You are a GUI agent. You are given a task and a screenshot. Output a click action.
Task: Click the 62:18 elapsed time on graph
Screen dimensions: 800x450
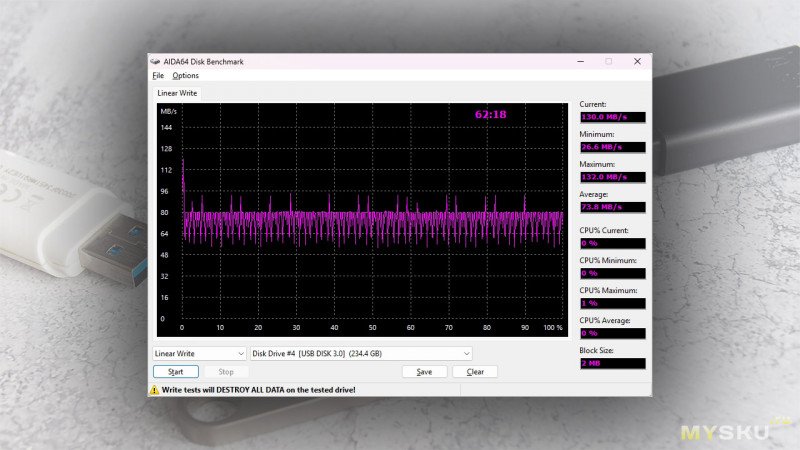490,115
